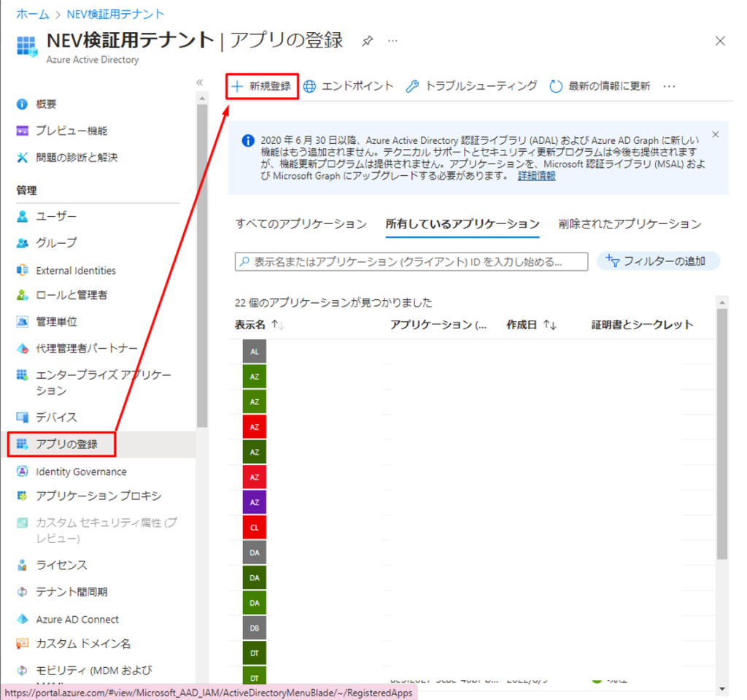The image size is (747, 700).
Task: Open グループ from the sidebar
Action: pos(56,242)
